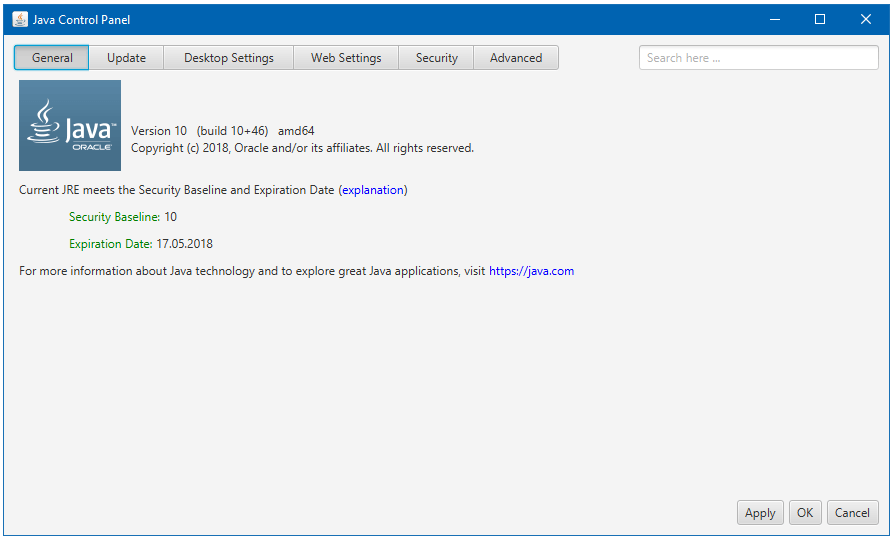Click the Copyright (c) 2018 Oracle line
This screenshot has width=892, height=539.
pyautogui.click(x=302, y=148)
